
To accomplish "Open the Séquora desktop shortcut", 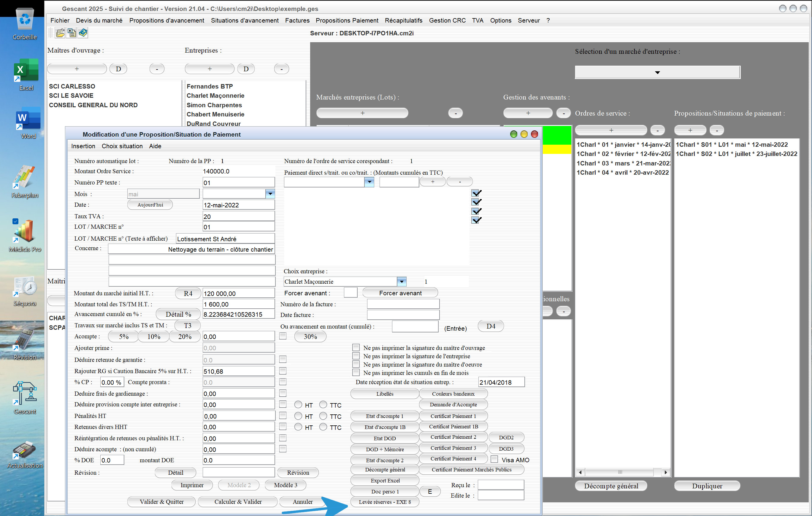I will pos(25,291).
